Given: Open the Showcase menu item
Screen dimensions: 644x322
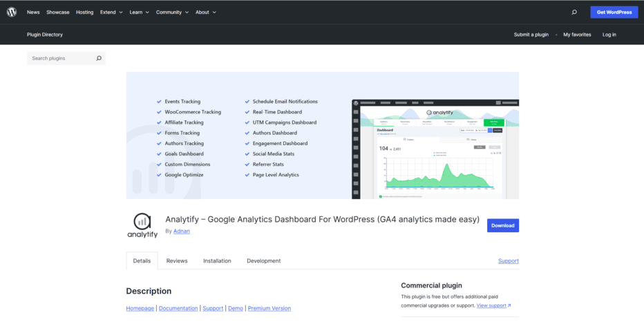Looking at the screenshot, I should [58, 12].
